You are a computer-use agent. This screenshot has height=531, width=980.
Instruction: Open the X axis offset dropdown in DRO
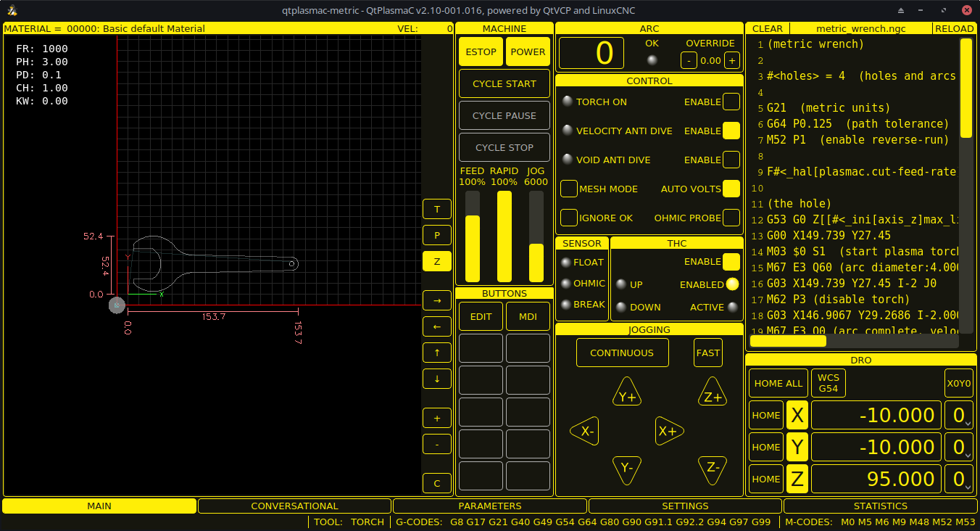[959, 414]
